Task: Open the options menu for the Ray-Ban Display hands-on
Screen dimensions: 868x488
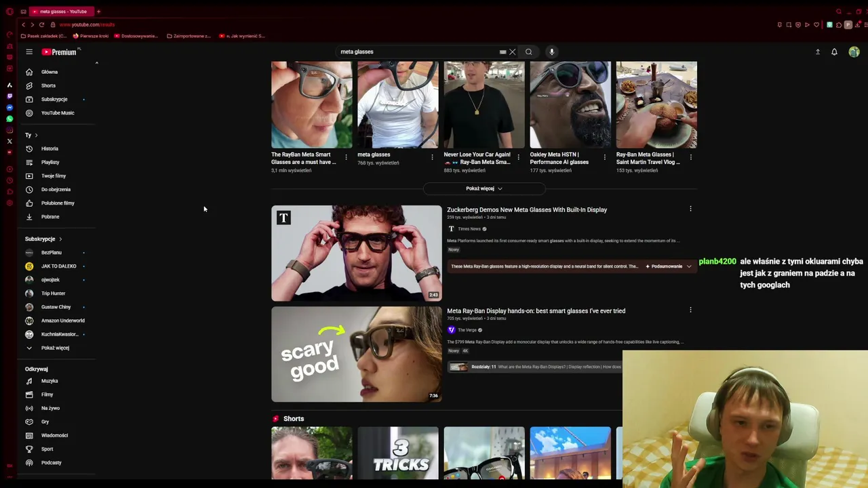Action: click(690, 310)
